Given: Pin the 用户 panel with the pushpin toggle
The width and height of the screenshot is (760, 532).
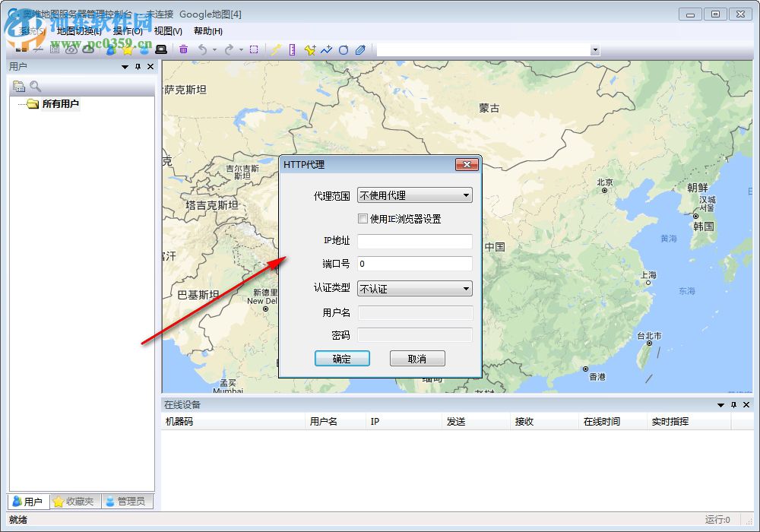Looking at the screenshot, I should click(137, 66).
